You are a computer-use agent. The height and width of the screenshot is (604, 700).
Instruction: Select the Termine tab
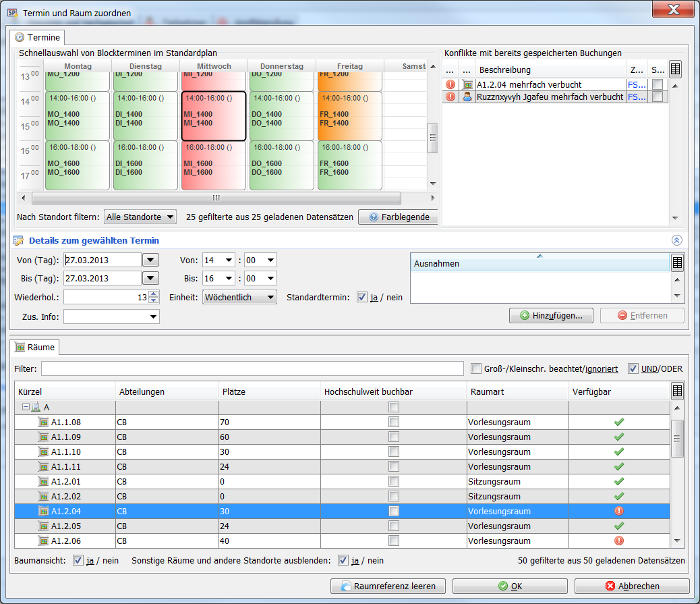[37, 37]
